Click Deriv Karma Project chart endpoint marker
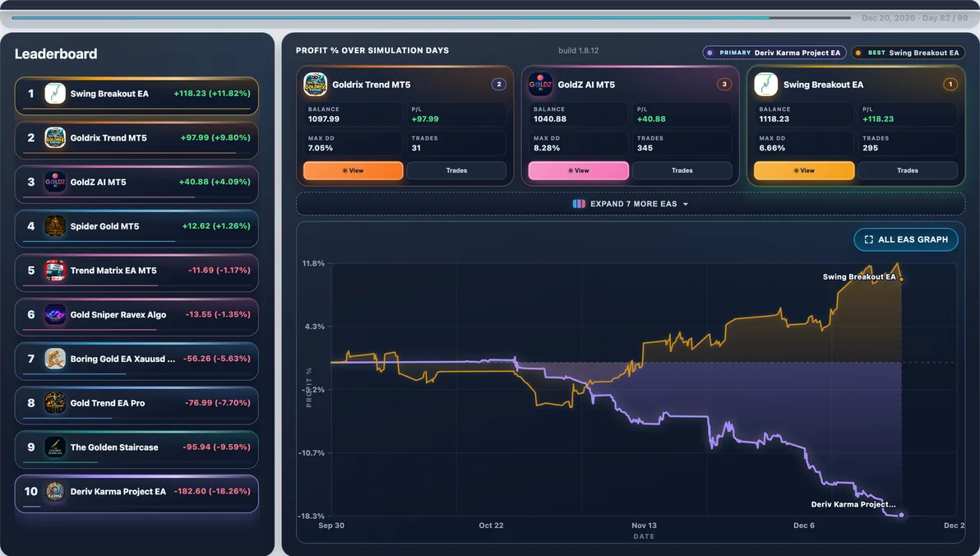 tap(901, 516)
